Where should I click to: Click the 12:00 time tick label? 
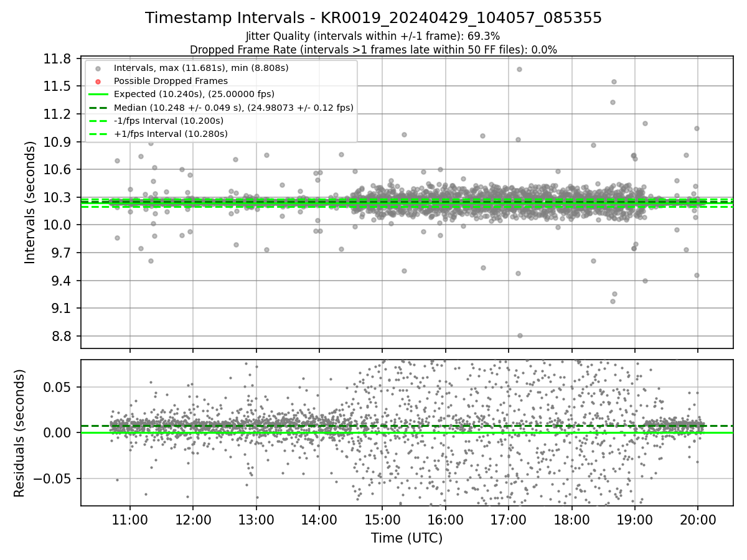pyautogui.click(x=193, y=520)
